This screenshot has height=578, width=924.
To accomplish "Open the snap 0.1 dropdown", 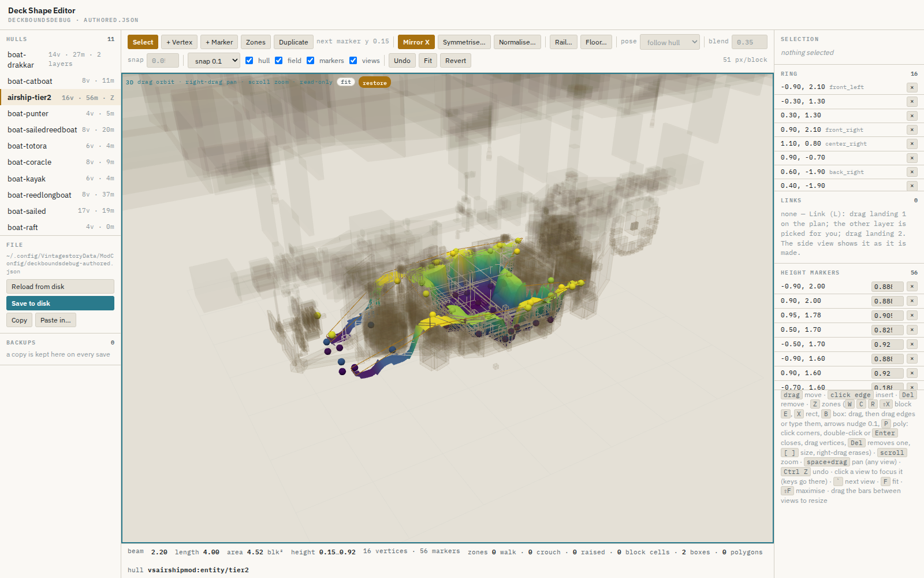I will (214, 61).
